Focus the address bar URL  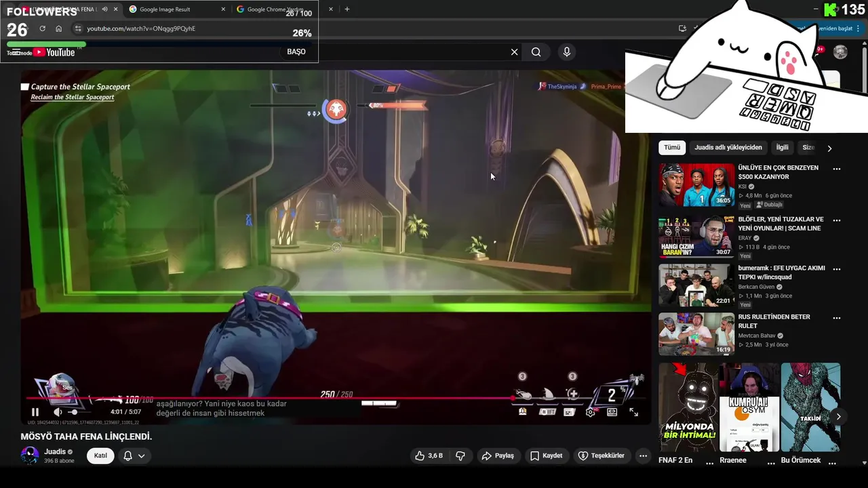point(141,28)
